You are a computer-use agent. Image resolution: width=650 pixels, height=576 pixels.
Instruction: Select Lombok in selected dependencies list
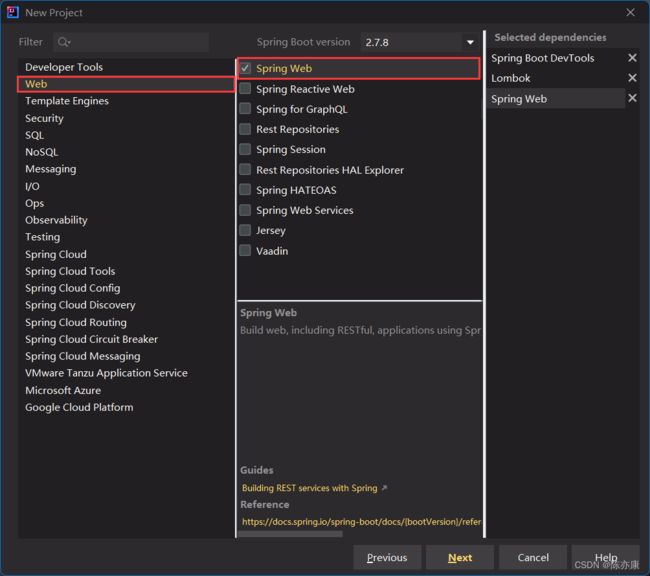(x=555, y=78)
